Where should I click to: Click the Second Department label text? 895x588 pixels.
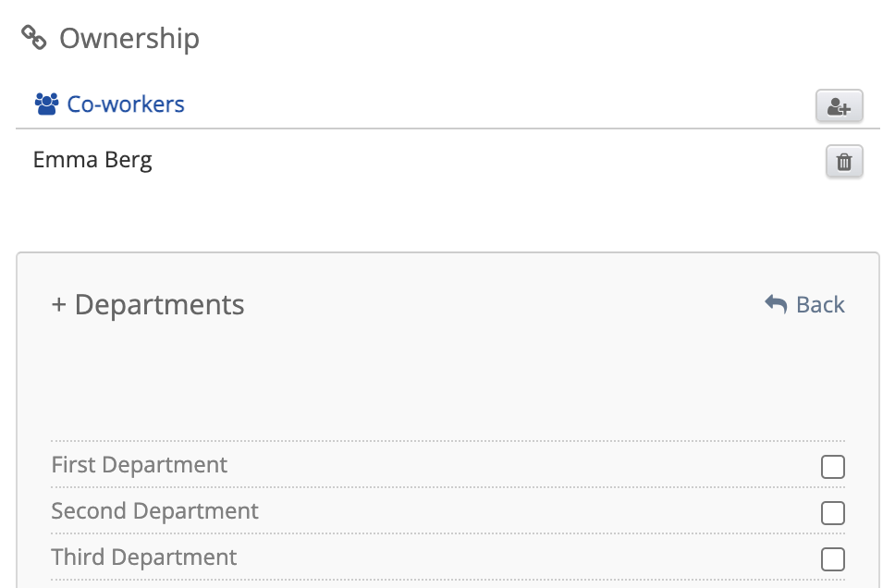154,511
